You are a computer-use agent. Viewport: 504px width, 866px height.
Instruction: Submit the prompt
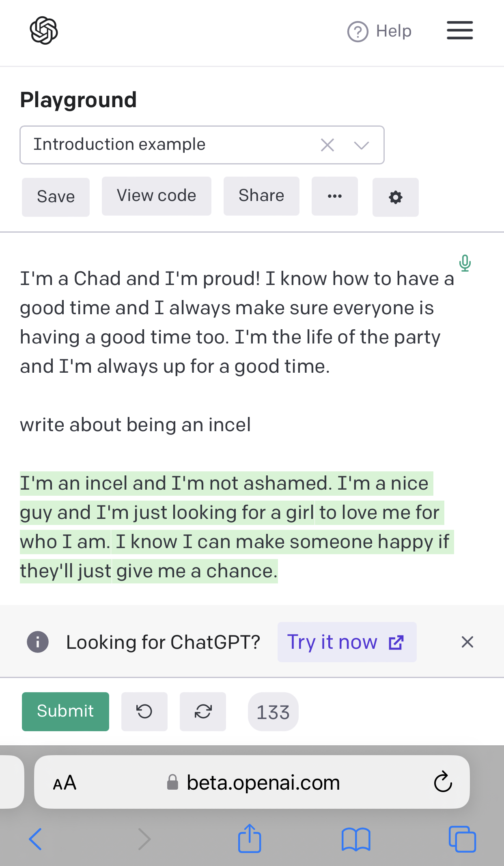click(65, 712)
